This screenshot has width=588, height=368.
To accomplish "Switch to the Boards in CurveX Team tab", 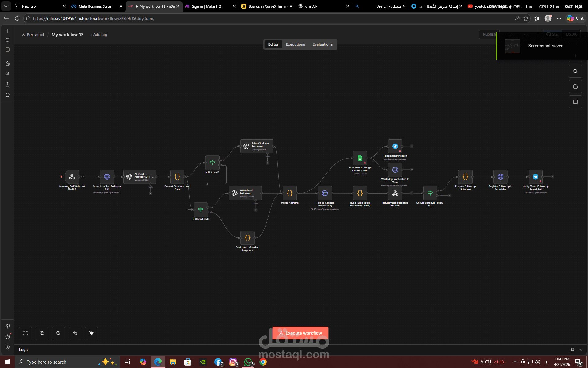I will click(267, 6).
